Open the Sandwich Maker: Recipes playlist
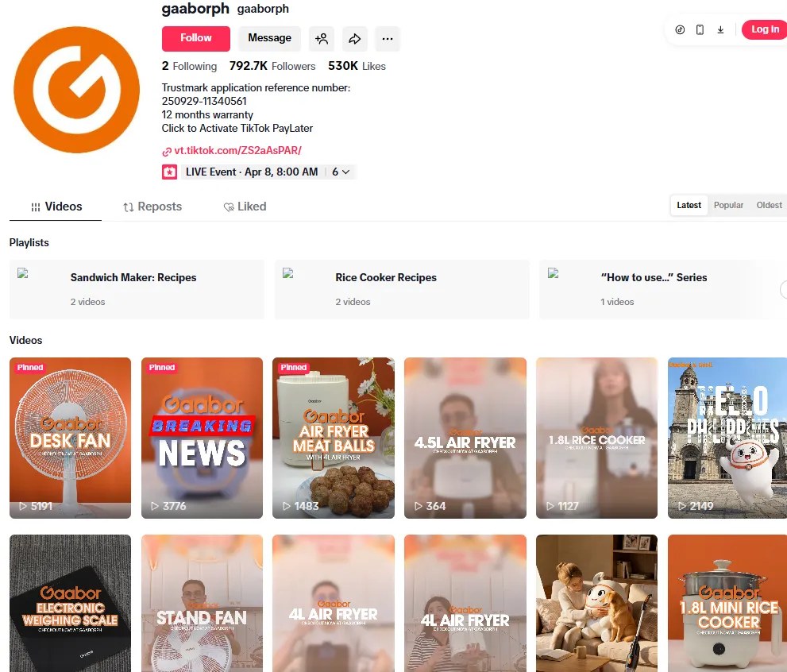Screen dimensions: 787x672 137,289
